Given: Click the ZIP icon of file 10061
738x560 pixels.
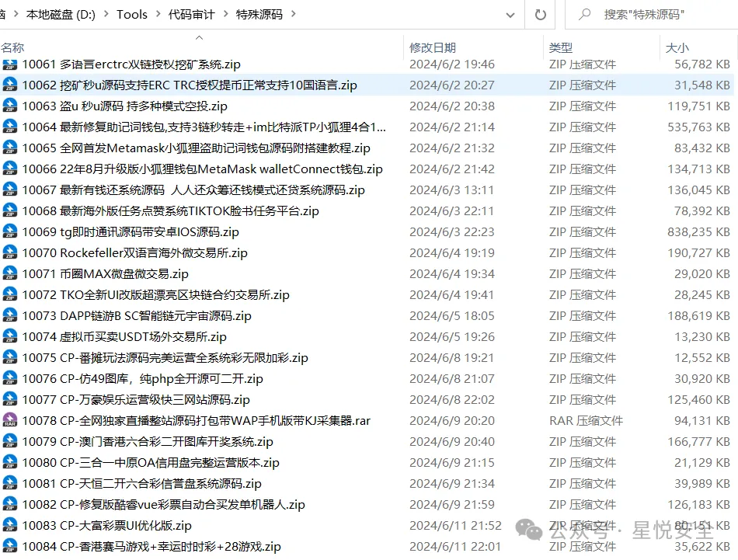Looking at the screenshot, I should pos(10,64).
